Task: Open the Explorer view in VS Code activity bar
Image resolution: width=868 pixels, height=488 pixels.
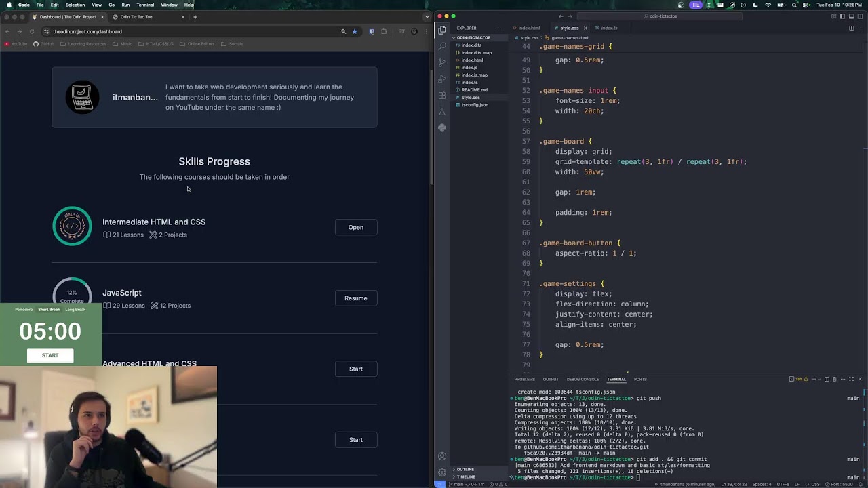Action: pos(442,30)
